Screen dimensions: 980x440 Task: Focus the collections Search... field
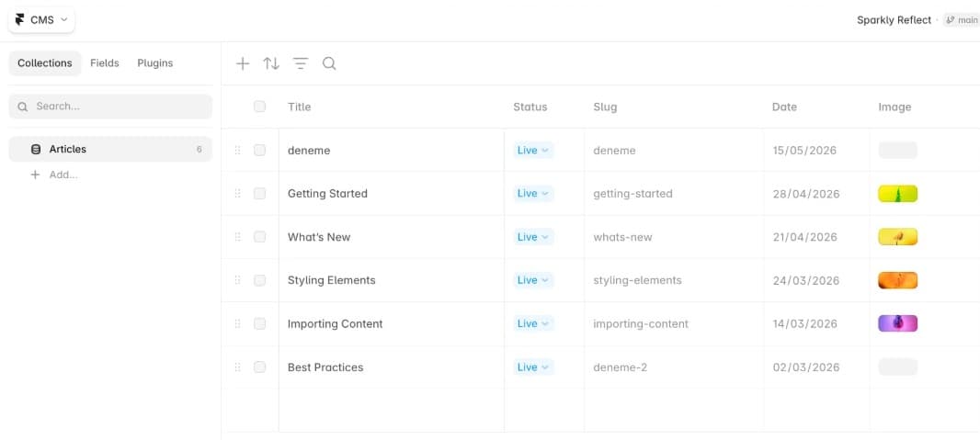pos(110,107)
